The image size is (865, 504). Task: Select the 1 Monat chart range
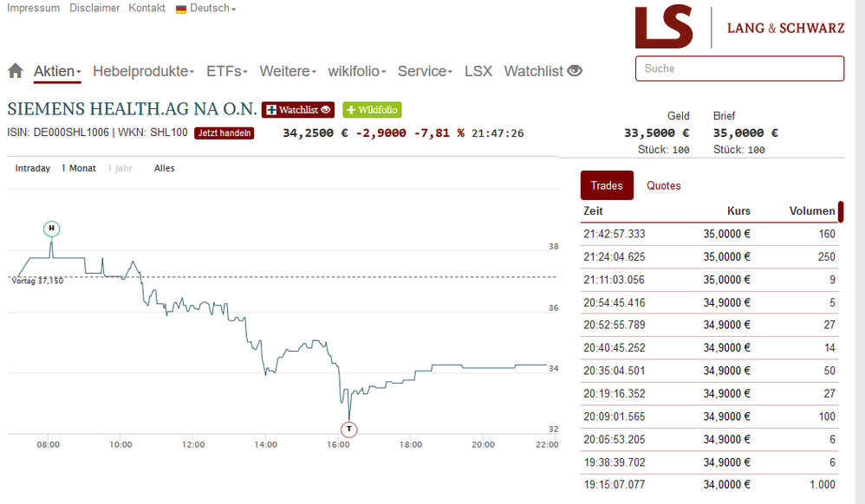tap(79, 168)
